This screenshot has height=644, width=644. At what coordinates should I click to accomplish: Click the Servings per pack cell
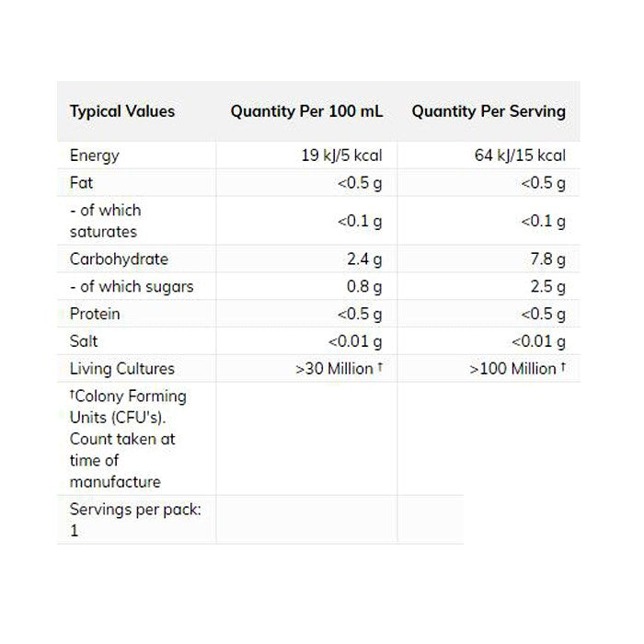(134, 520)
